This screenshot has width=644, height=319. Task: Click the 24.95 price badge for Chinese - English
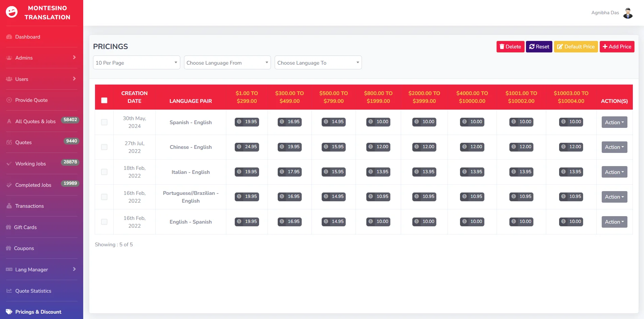click(247, 147)
